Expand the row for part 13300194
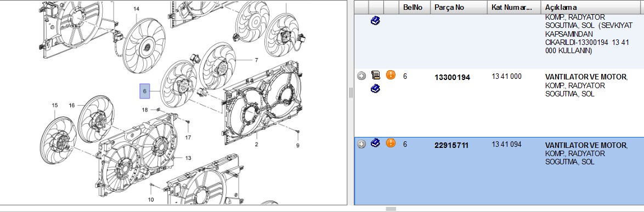644x212 pixels. [x=361, y=76]
